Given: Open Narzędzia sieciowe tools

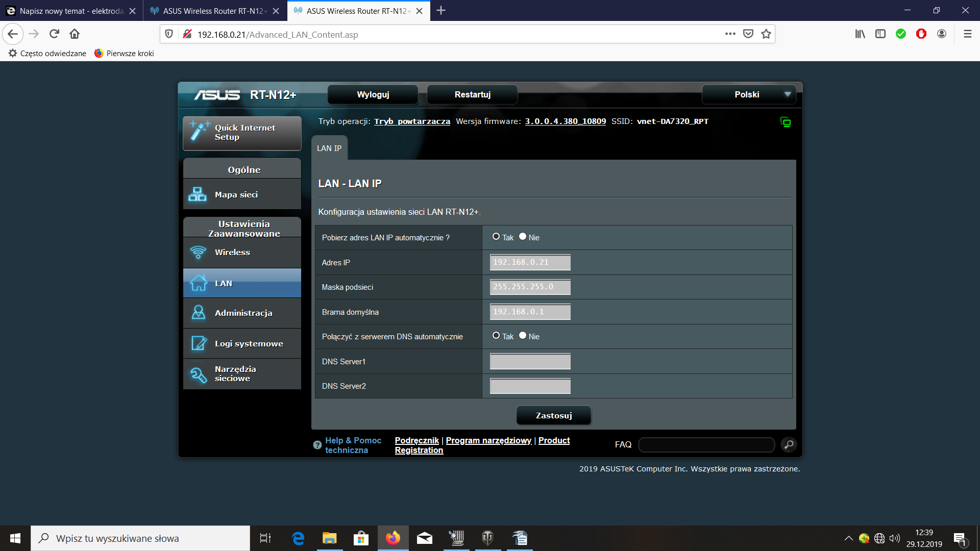Looking at the screenshot, I should tap(236, 373).
